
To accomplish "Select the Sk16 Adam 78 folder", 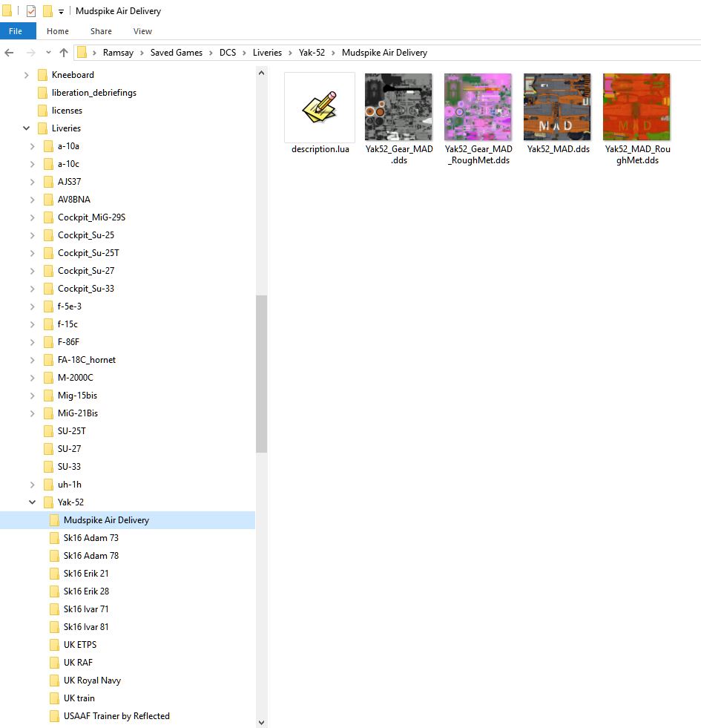I will click(x=91, y=556).
